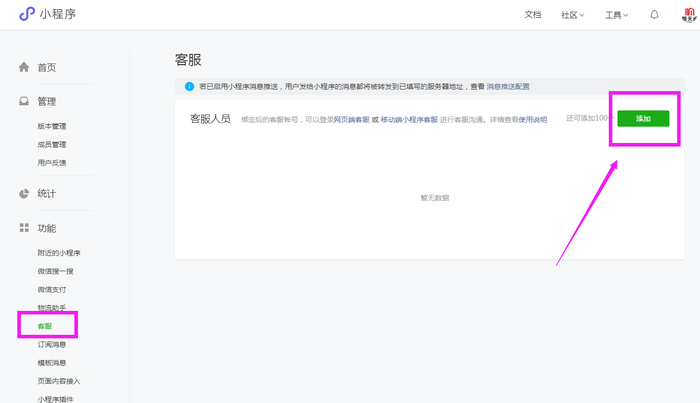Image resolution: width=700 pixels, height=403 pixels.
Task: Select 订阅消息 in the sidebar
Action: pos(52,345)
